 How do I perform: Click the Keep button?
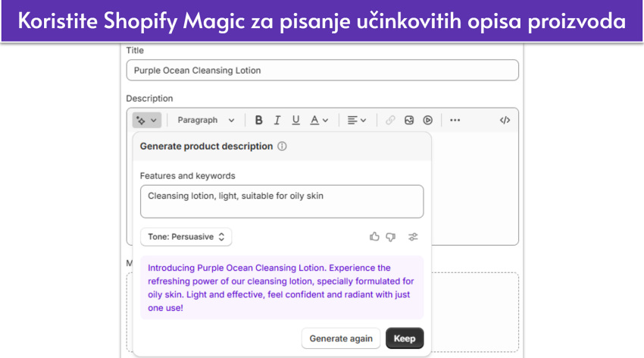pos(405,338)
